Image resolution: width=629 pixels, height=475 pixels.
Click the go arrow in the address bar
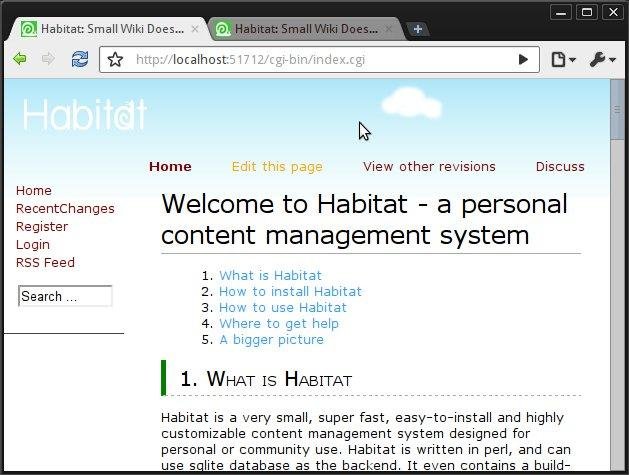pyautogui.click(x=523, y=60)
